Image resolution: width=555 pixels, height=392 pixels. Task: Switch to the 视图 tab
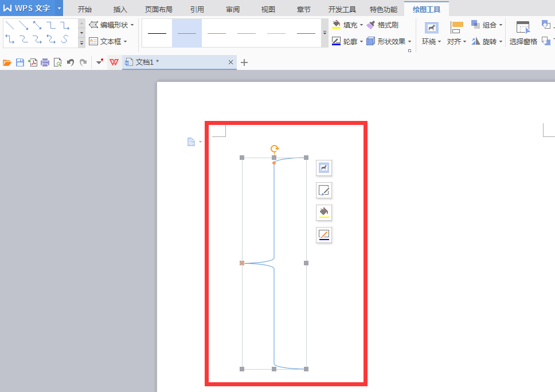point(268,10)
